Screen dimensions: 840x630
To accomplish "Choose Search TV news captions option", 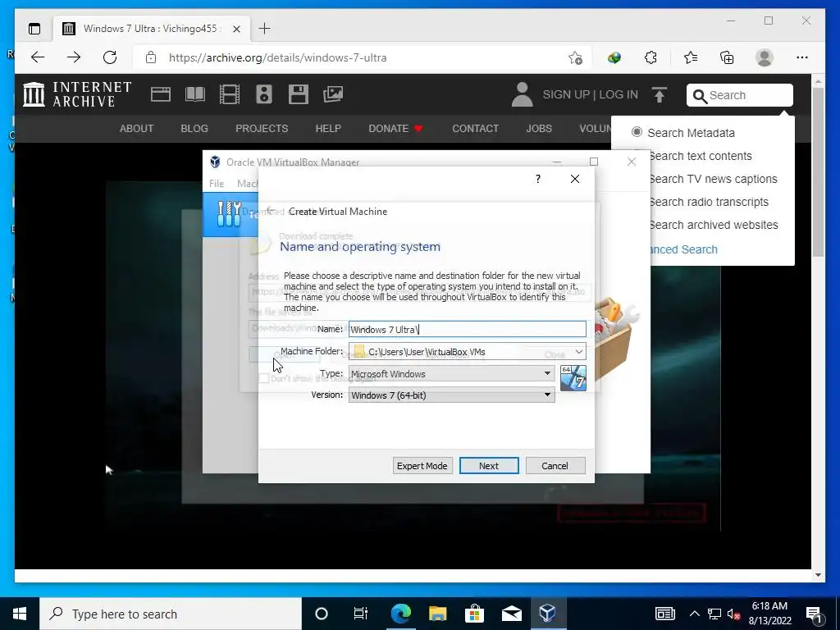I will pyautogui.click(x=713, y=179).
